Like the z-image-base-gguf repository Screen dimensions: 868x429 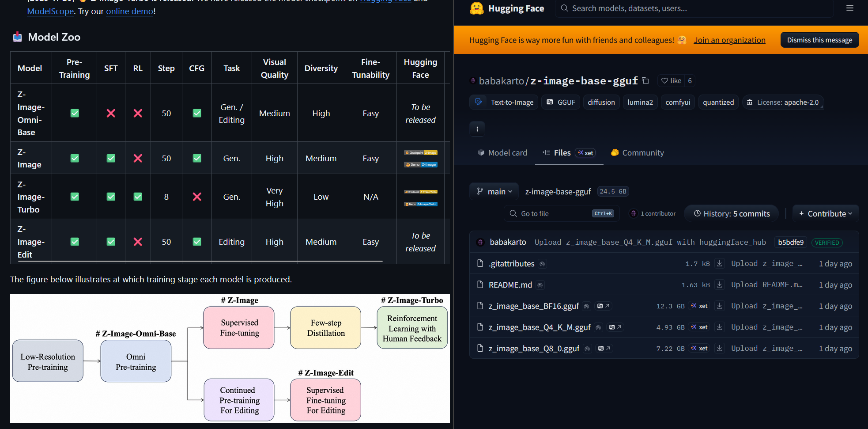pos(671,80)
